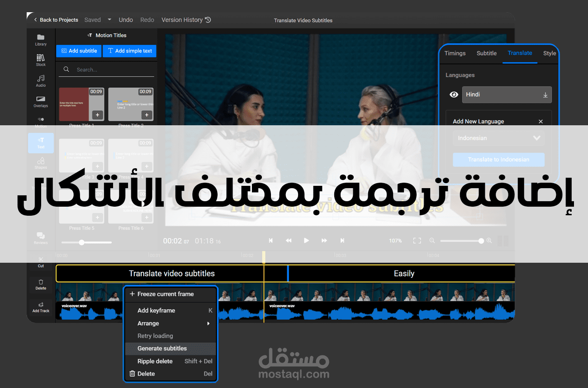This screenshot has width=588, height=388.
Task: Click the zoom out magnifier icon
Action: [x=432, y=241]
